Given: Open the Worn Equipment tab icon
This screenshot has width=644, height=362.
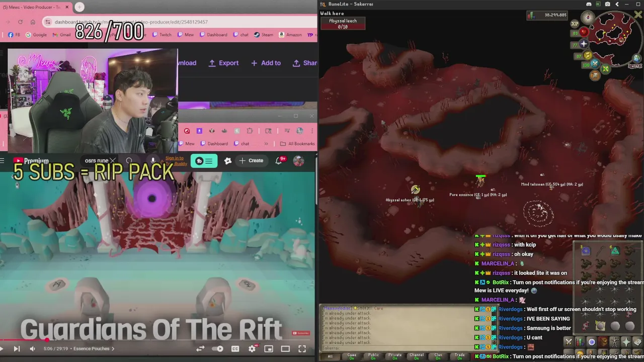Looking at the screenshot, I should 615,342.
